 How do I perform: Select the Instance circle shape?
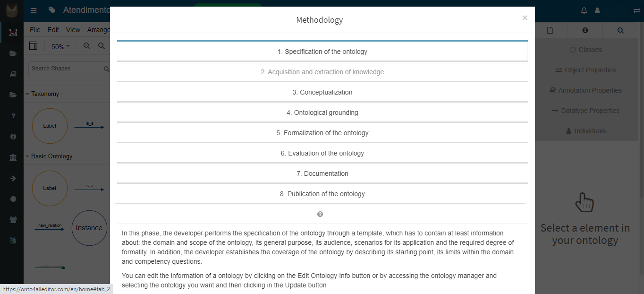click(89, 228)
